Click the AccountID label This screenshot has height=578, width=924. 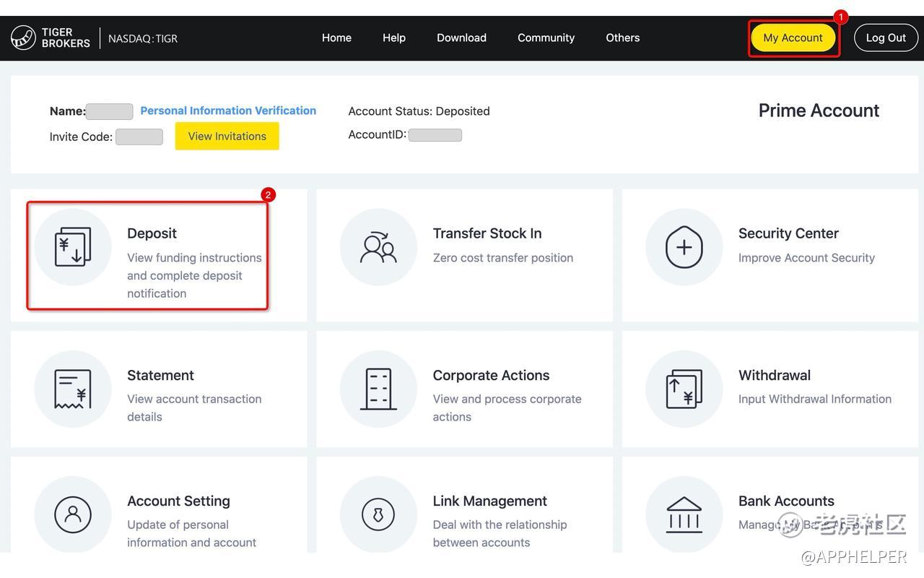[x=377, y=135]
